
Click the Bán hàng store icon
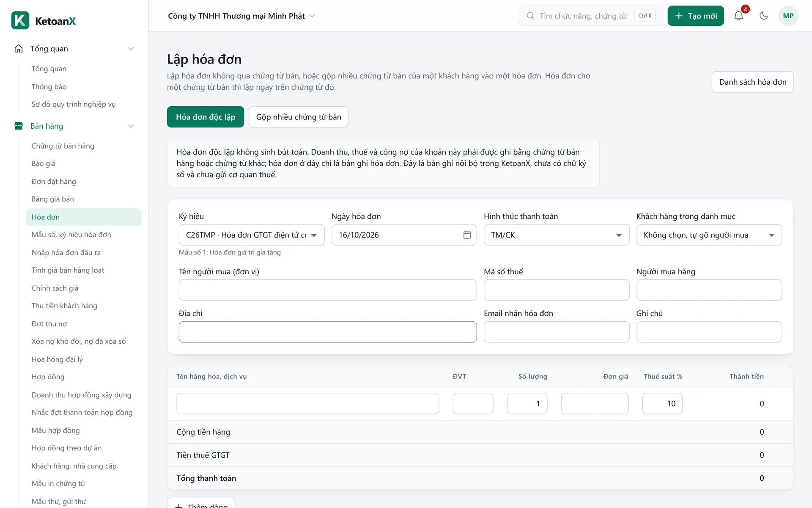19,126
